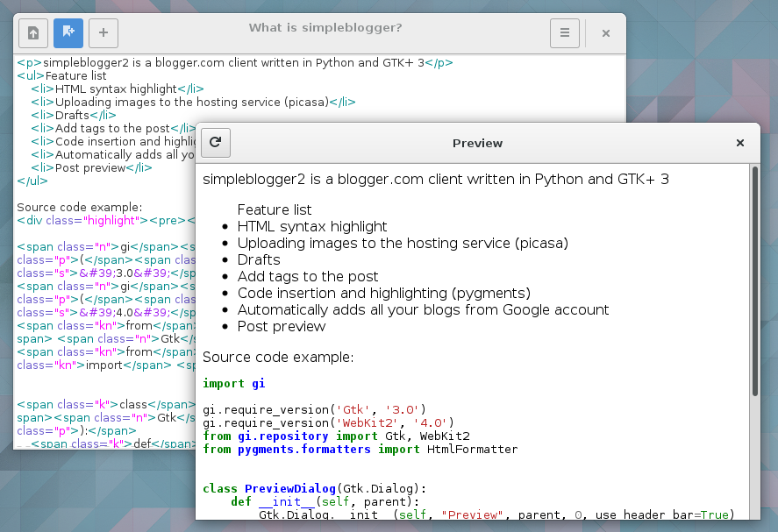Close the simpleblogger editor window
Viewport: 778px width, 532px height.
click(606, 33)
